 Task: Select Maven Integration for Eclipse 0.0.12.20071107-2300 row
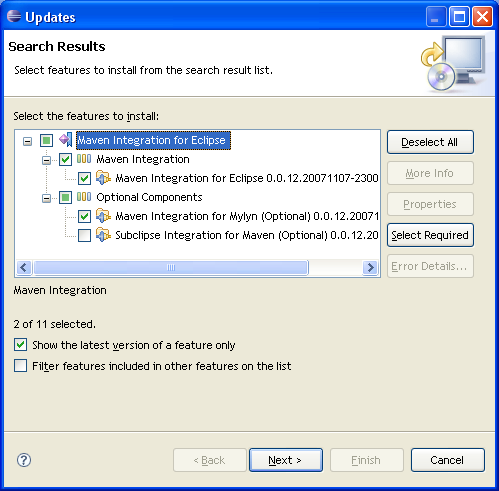pos(247,178)
